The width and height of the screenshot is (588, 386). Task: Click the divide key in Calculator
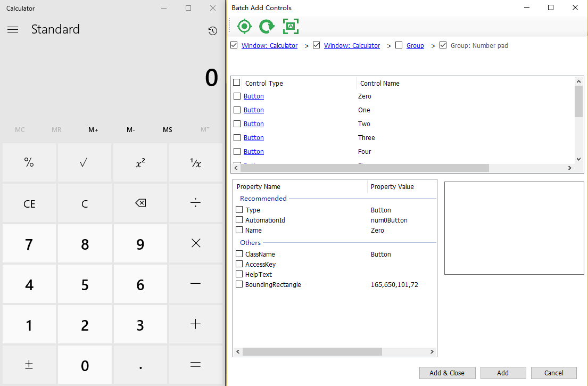[196, 203]
